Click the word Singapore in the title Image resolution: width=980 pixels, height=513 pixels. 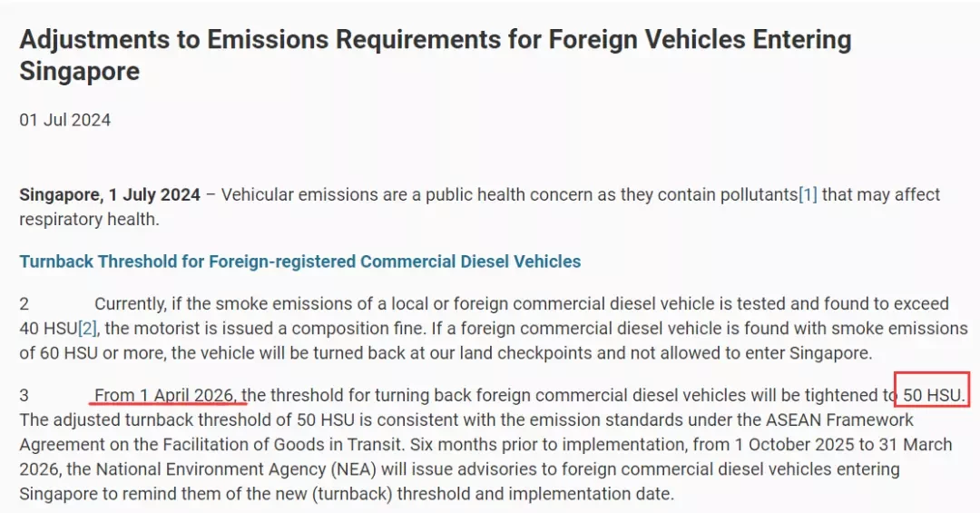(x=79, y=71)
